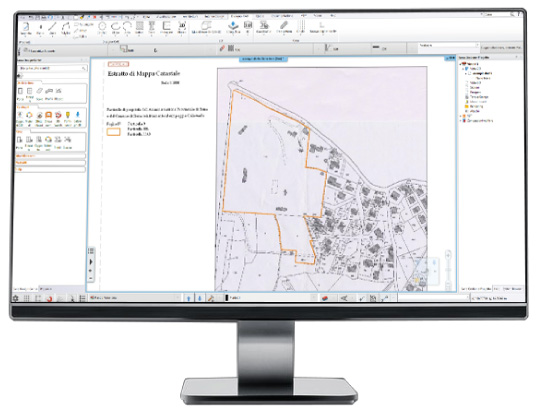Click the search field in left panel

click(52, 68)
